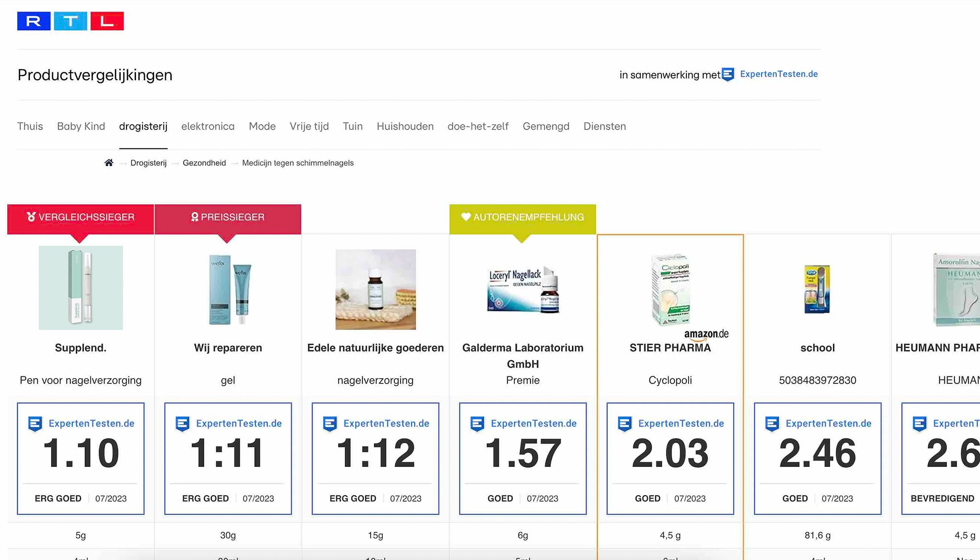This screenshot has height=560, width=980.
Task: Click the RTL logo
Action: pos(70,21)
